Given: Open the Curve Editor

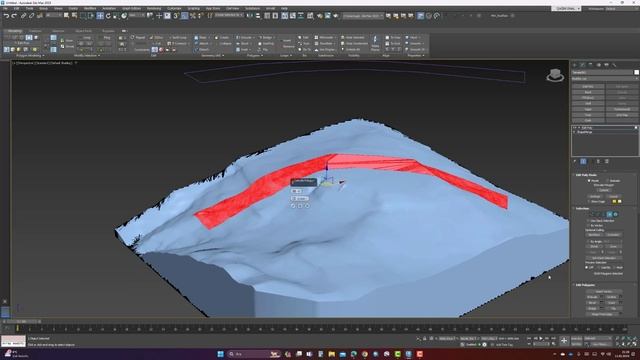Looking at the screenshot, I should coord(293,16).
